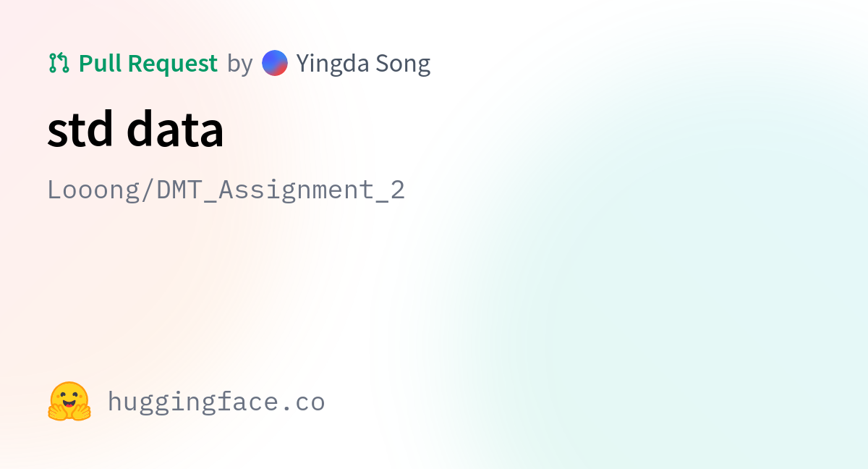Click the Yingda Song gradient avatar circle
This screenshot has height=469, width=868.
point(275,64)
